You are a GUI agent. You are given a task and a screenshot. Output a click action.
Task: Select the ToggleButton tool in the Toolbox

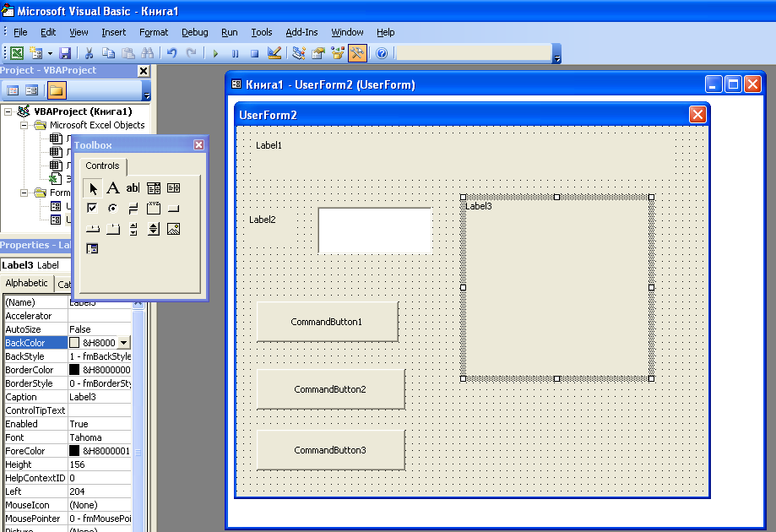(x=133, y=209)
